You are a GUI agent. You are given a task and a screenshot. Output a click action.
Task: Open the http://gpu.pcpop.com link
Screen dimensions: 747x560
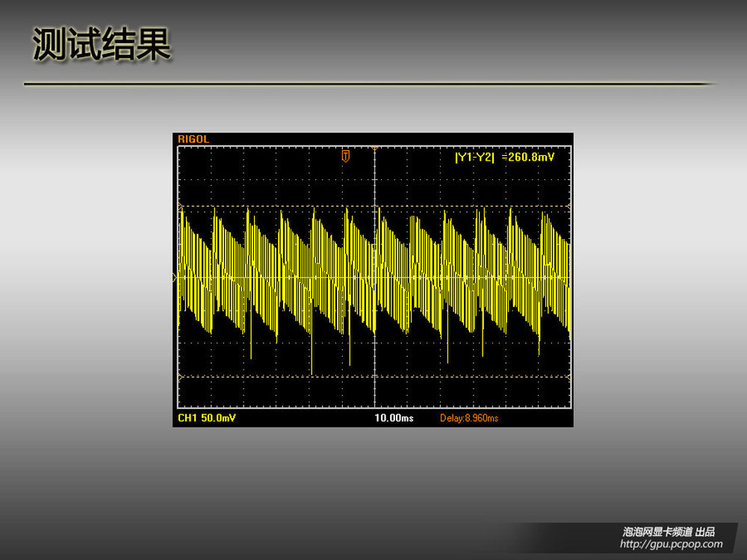tap(672, 544)
